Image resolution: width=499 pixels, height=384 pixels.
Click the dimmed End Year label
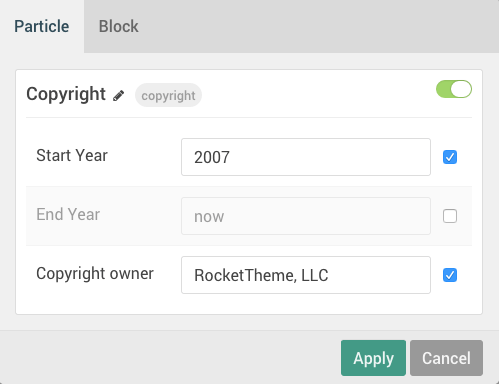click(x=68, y=214)
